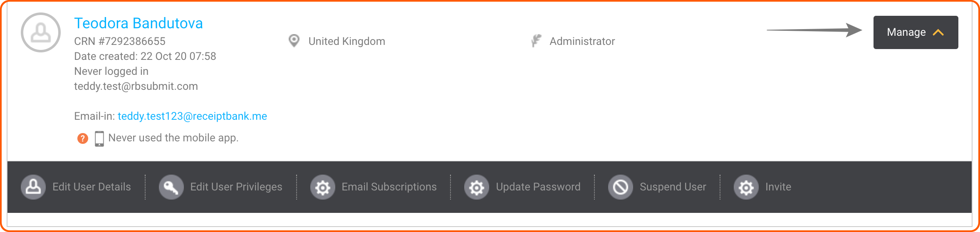Choose Suspend User option
The height and width of the screenshot is (232, 980).
point(673,187)
